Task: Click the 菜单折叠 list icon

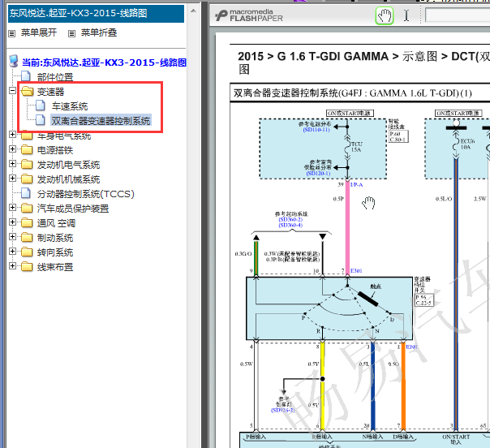Action: pos(72,33)
